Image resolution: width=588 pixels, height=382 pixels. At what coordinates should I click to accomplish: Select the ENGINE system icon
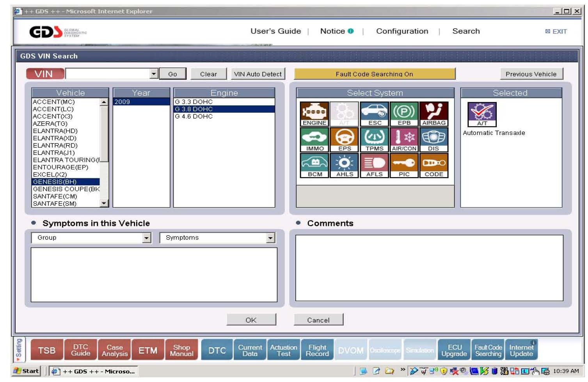tap(314, 114)
